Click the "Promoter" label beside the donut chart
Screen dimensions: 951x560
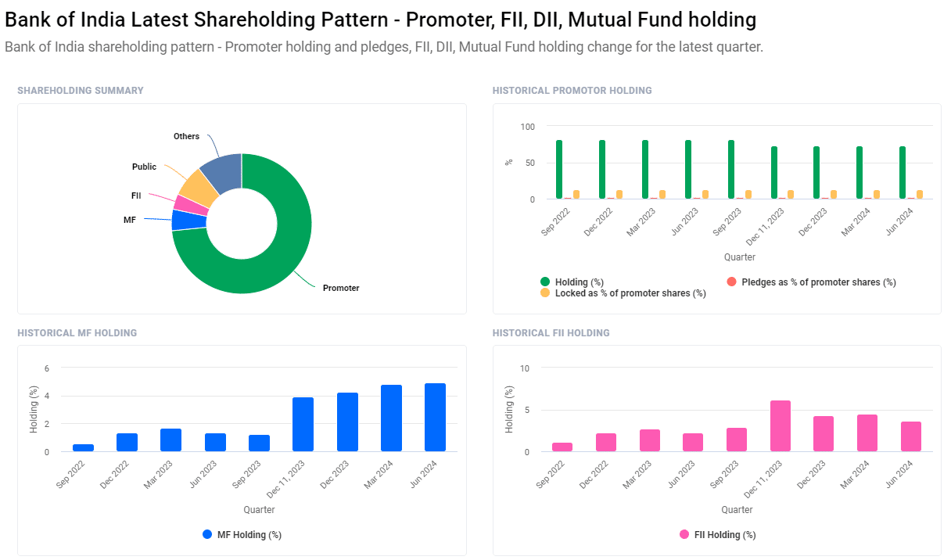coord(341,289)
